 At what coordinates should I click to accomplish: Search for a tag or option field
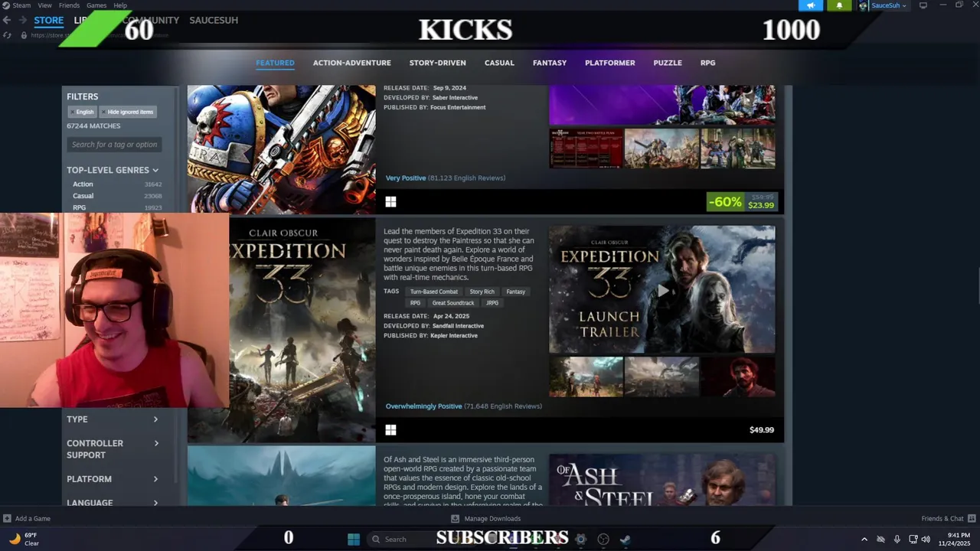pos(114,145)
